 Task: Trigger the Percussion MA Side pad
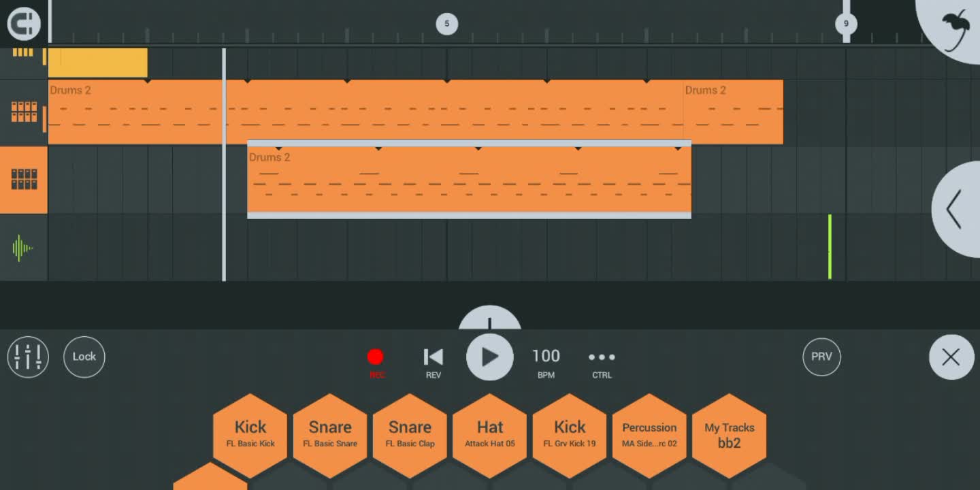click(649, 436)
